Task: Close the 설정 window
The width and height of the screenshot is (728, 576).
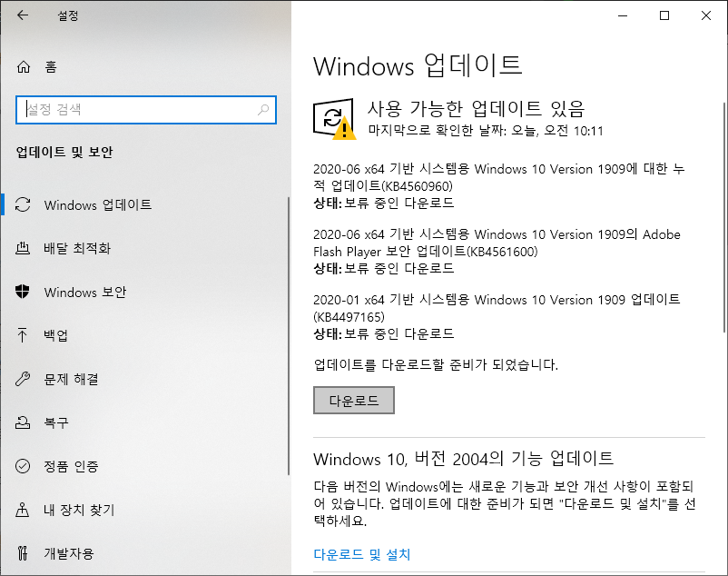Action: pyautogui.click(x=706, y=15)
